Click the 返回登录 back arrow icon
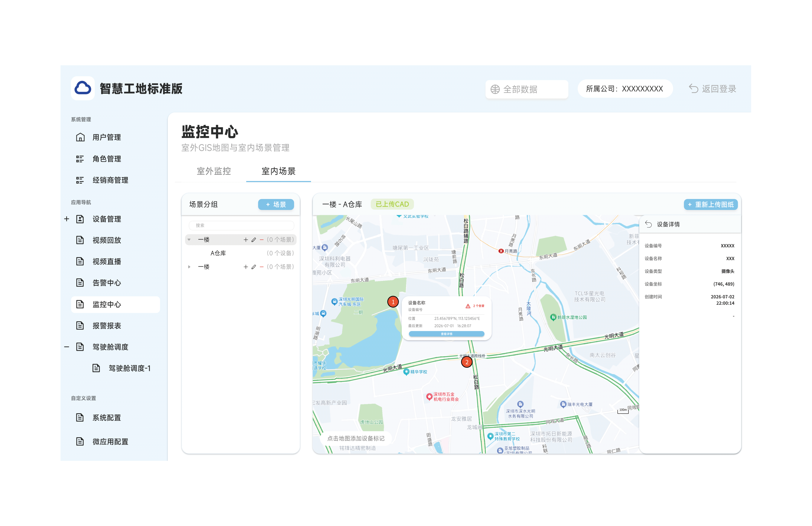The height and width of the screenshot is (526, 812). [693, 89]
